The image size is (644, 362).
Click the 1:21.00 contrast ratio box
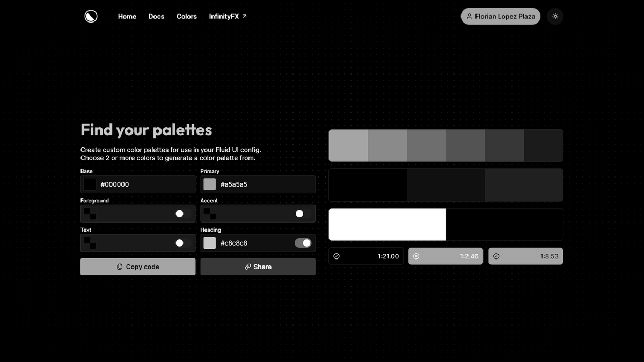click(x=366, y=256)
